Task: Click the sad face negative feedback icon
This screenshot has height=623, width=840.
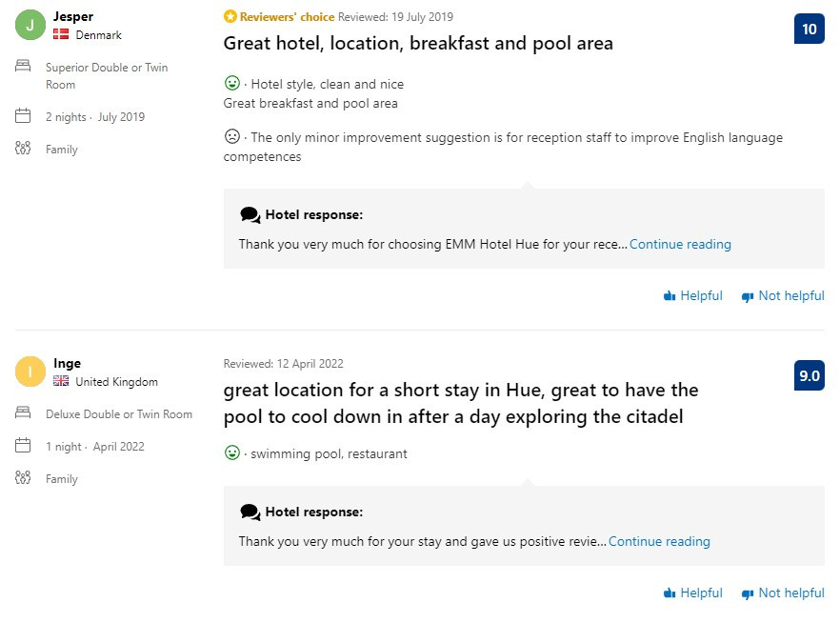Action: tap(231, 137)
